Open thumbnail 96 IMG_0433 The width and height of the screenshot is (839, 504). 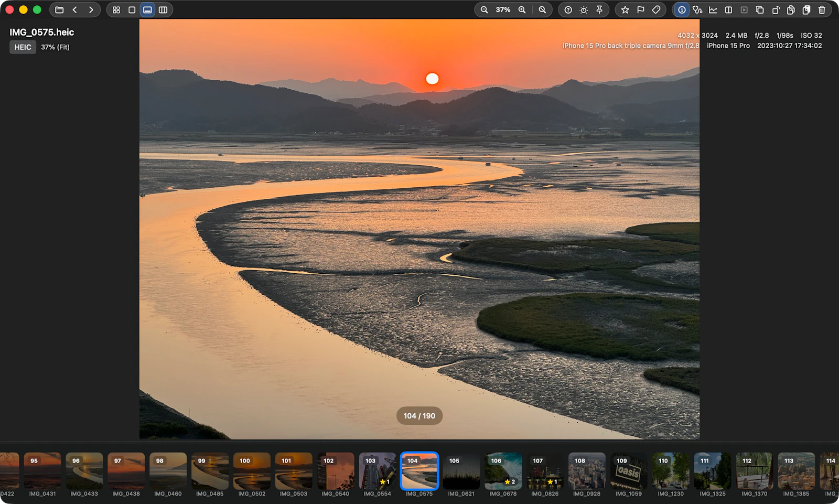(x=84, y=471)
